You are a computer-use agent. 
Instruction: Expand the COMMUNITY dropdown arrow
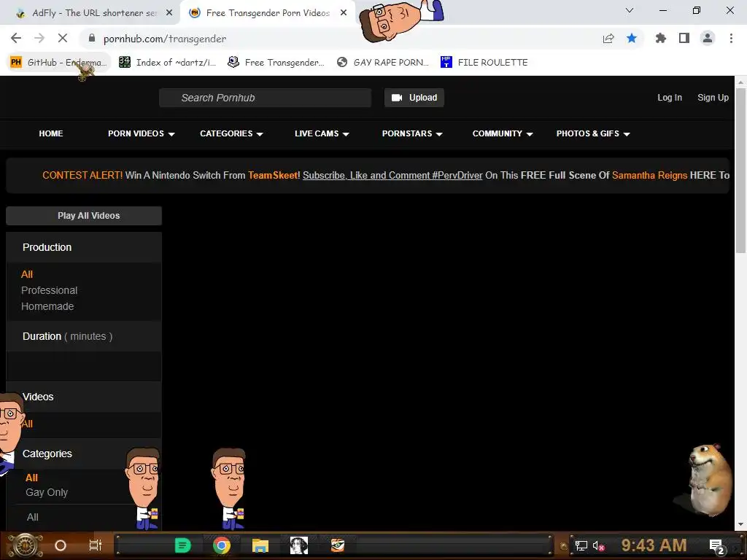pos(530,134)
